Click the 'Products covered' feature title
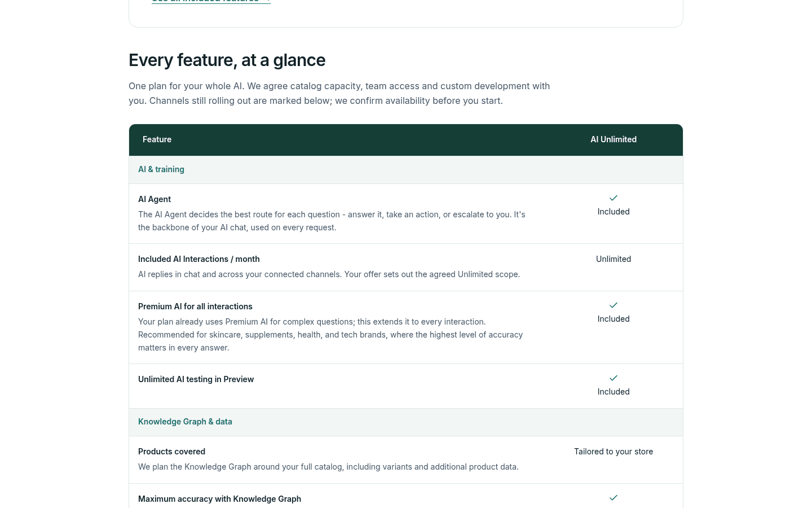812x508 pixels. pyautogui.click(x=171, y=452)
